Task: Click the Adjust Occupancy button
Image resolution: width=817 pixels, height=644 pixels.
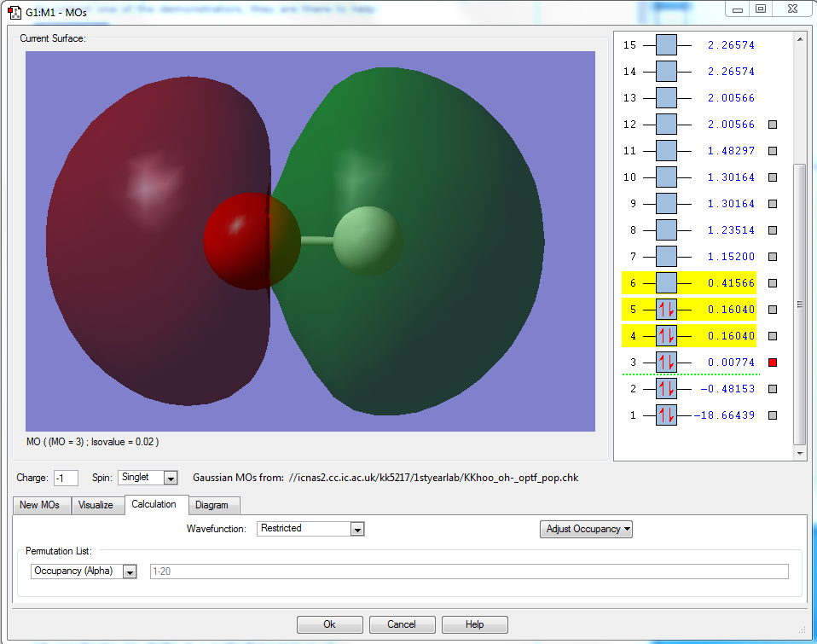Action: coord(588,529)
